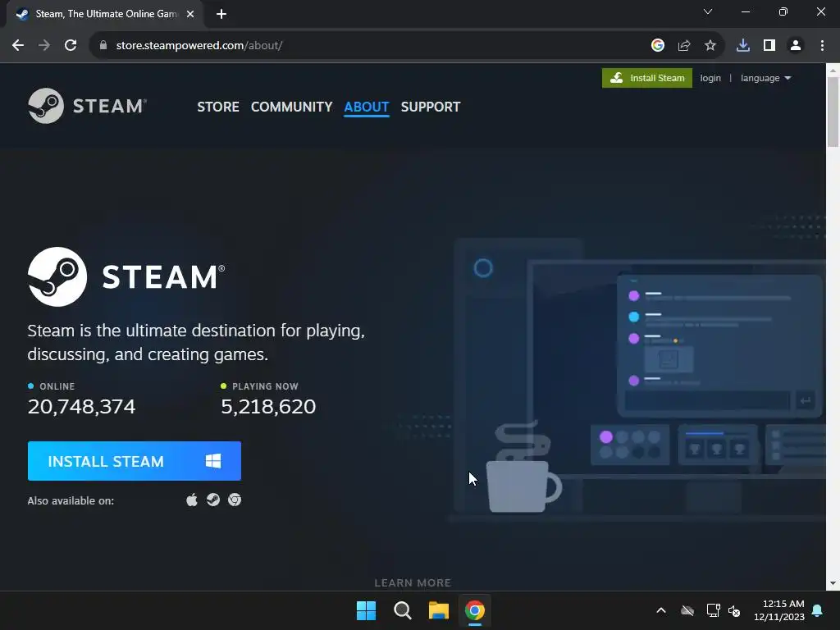Open the tab search chevron
This screenshot has width=840, height=630.
pos(708,11)
